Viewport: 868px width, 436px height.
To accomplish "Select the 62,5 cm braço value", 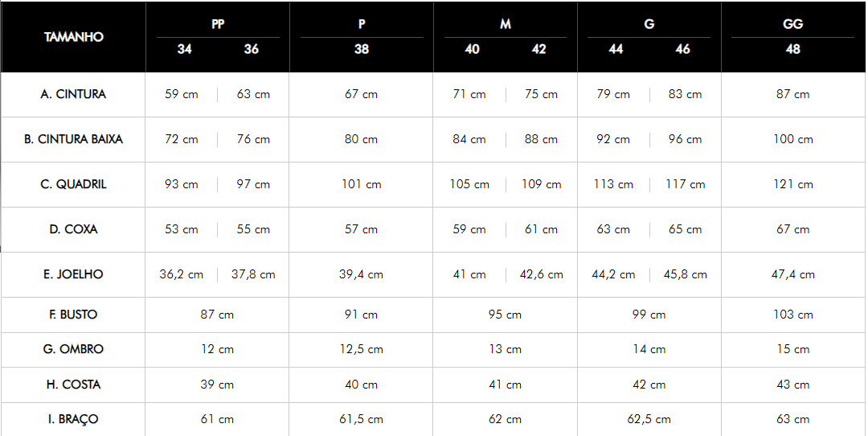I will pyautogui.click(x=649, y=419).
